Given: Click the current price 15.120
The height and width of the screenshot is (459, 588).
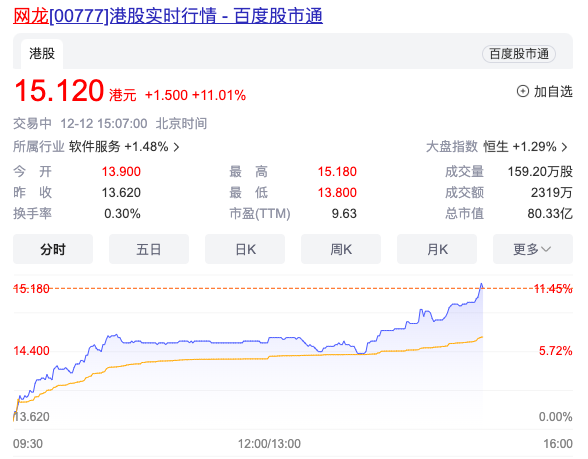Looking at the screenshot, I should coord(59,90).
